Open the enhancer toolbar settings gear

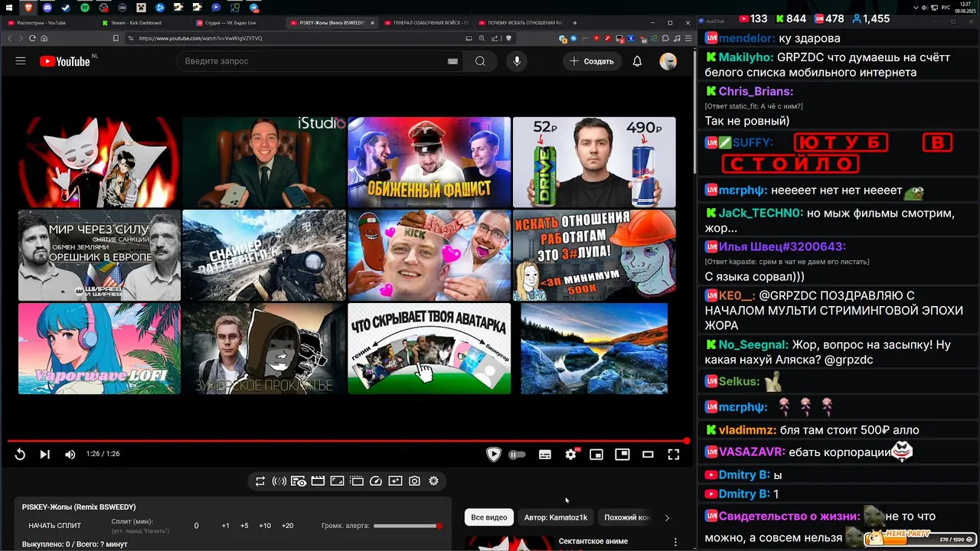point(433,481)
